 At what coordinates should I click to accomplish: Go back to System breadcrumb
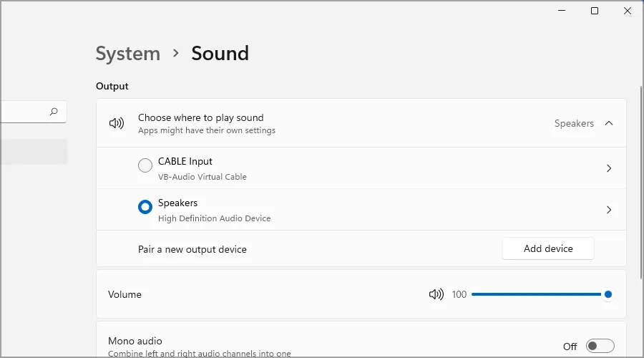tap(128, 54)
